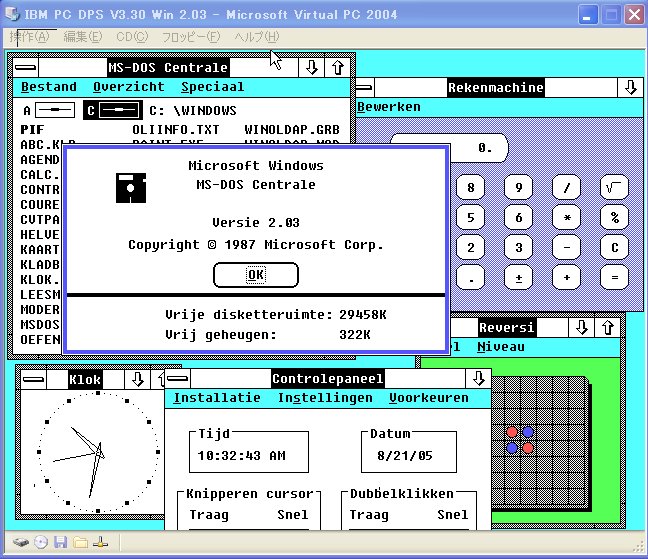The height and width of the screenshot is (559, 648).
Task: Click the upper blue piece on Reversi board
Action: click(x=528, y=432)
